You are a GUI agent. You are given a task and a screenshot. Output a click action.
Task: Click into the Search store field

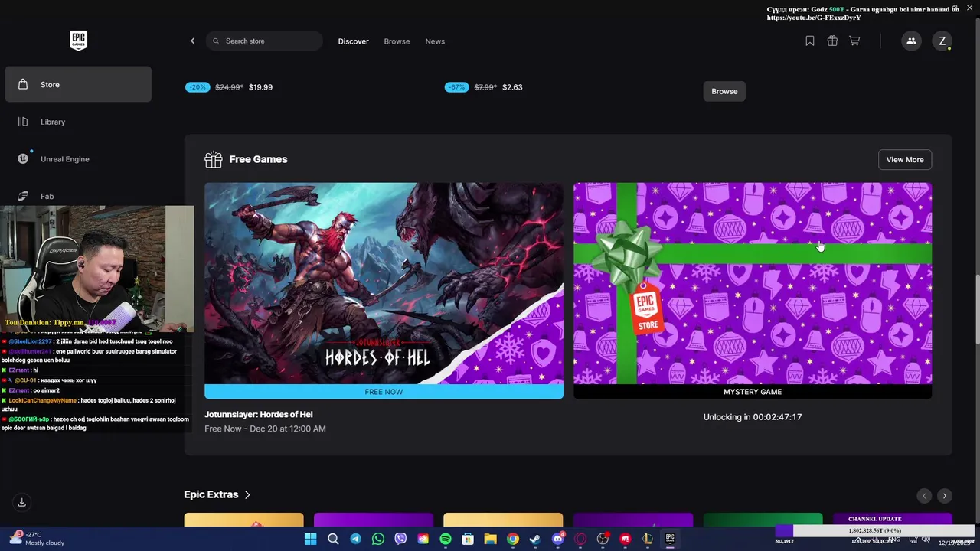(264, 41)
